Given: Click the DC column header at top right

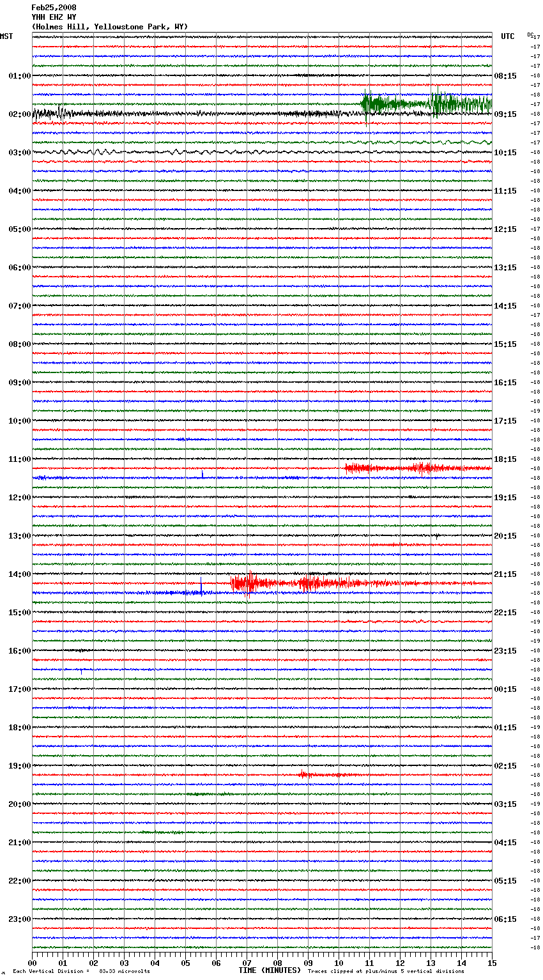Looking at the screenshot, I should coord(531,34).
